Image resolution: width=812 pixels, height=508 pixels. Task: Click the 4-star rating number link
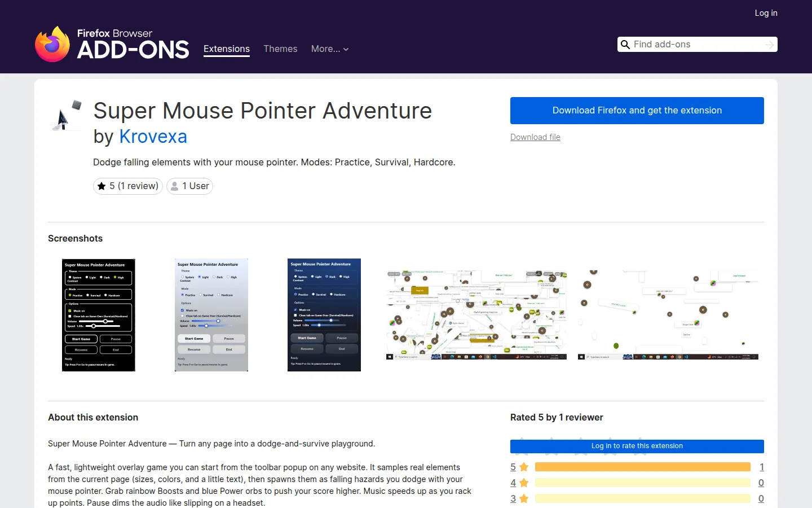(513, 483)
